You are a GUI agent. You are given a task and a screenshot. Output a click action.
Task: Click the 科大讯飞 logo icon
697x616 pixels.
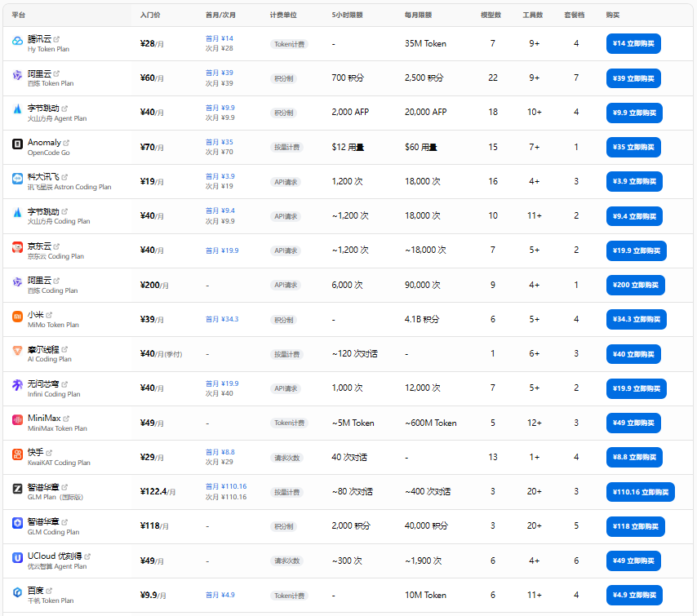coord(17,179)
